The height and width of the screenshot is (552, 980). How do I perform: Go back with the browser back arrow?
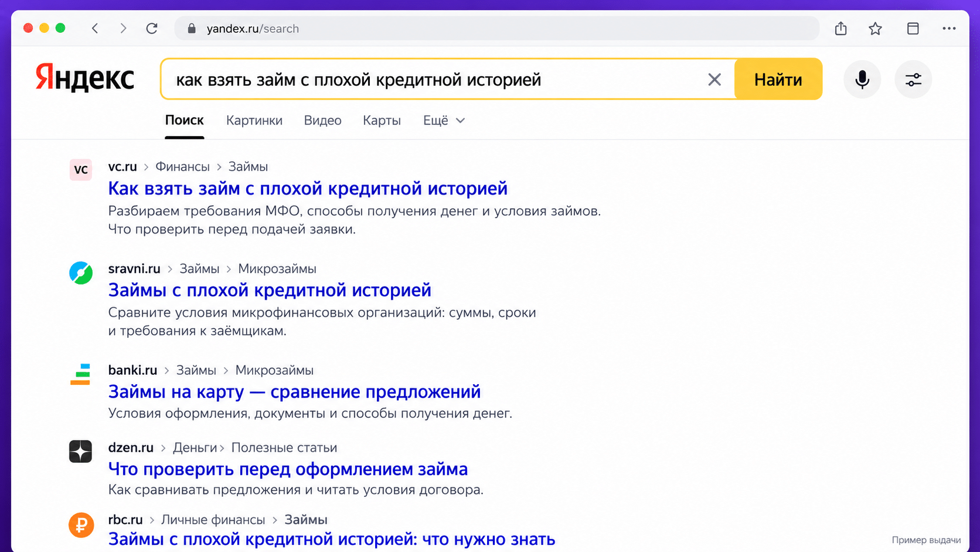click(x=95, y=28)
